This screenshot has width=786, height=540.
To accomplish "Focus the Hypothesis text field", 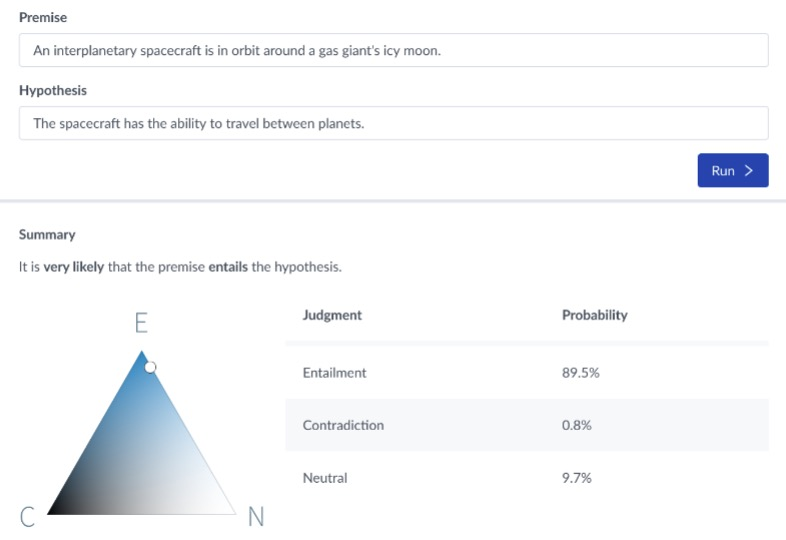I will (x=393, y=123).
